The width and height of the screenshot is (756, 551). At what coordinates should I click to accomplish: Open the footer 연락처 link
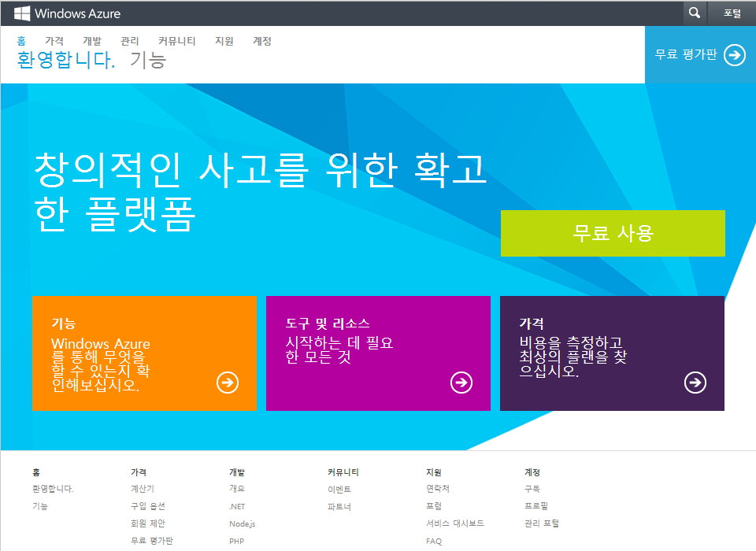438,489
